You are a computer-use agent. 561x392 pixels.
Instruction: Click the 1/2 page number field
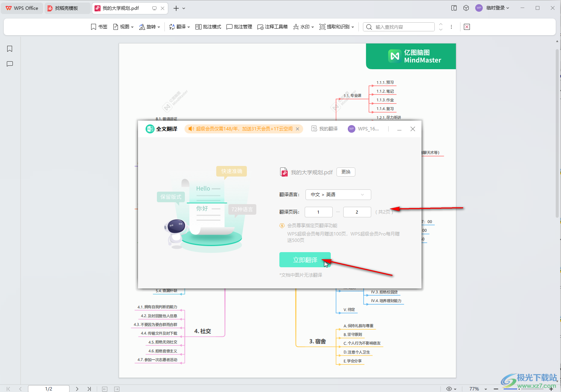pos(49,389)
